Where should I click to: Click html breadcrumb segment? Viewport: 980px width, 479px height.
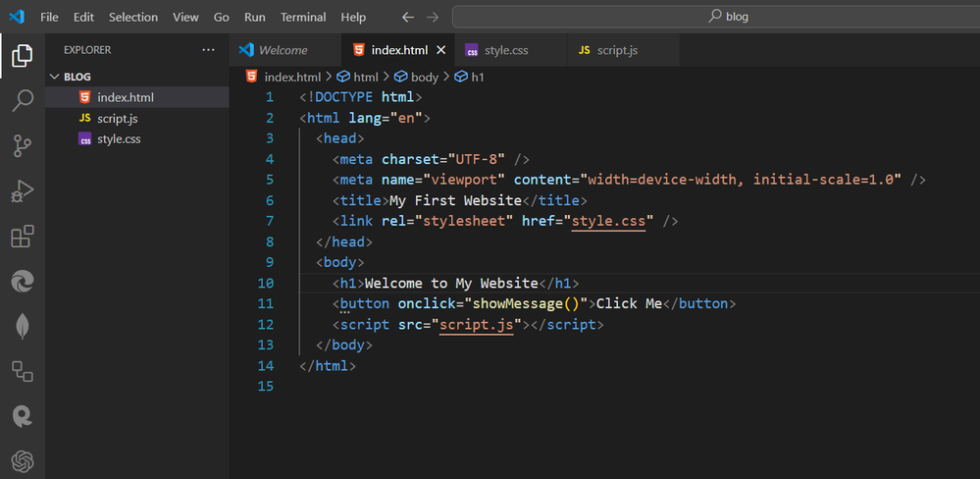(366, 77)
